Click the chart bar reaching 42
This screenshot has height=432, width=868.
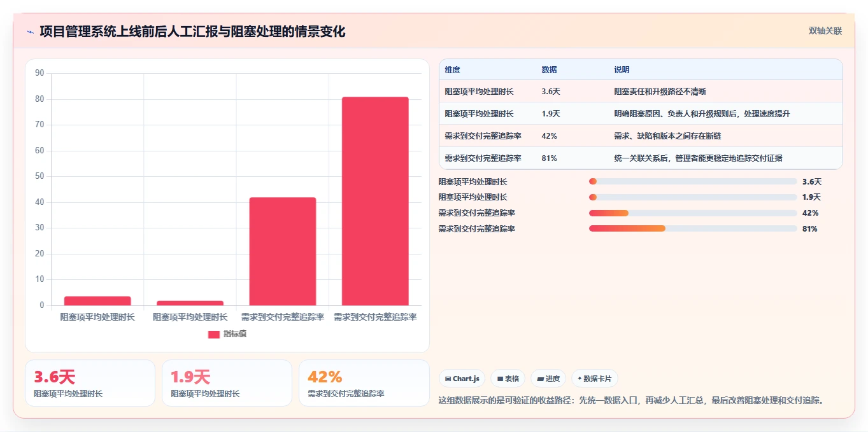pos(283,251)
